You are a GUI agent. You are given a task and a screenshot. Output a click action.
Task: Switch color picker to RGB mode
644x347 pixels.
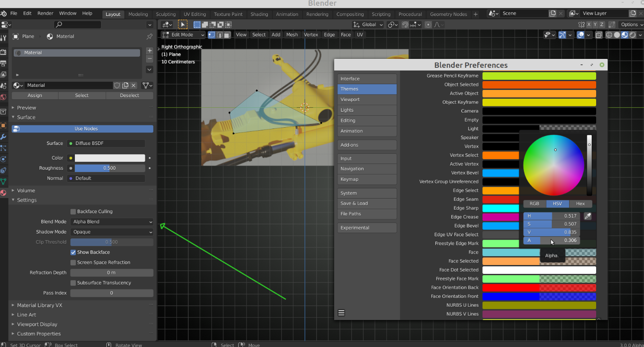(535, 204)
